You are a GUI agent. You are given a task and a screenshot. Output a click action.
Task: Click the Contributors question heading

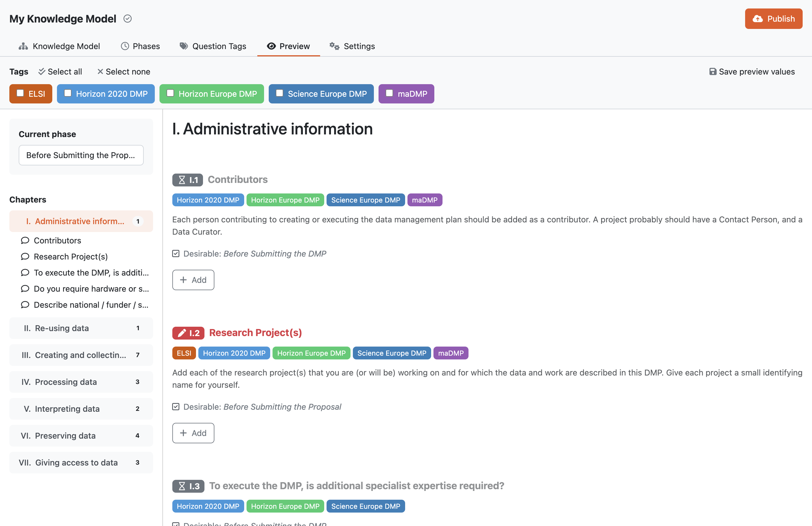click(238, 179)
